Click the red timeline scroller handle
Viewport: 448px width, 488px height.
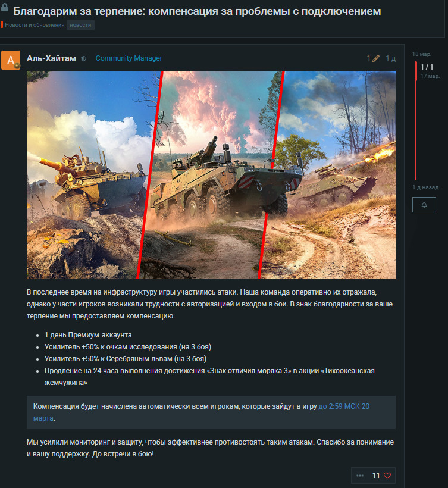coord(415,71)
